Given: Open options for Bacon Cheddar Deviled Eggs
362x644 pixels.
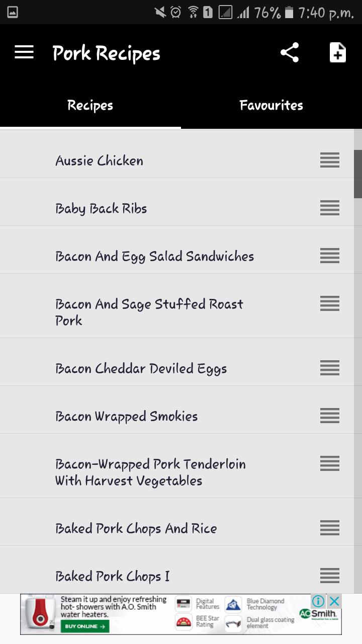Looking at the screenshot, I should (329, 368).
